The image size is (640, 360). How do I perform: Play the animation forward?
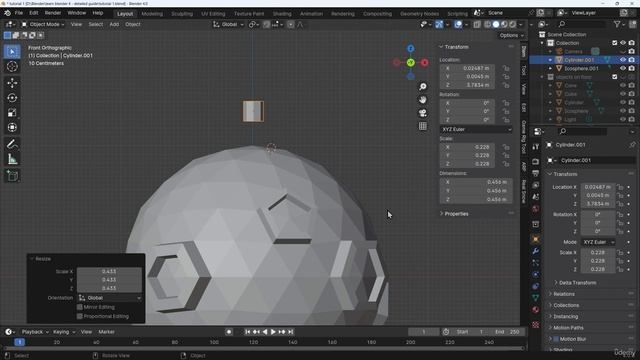[x=273, y=332]
